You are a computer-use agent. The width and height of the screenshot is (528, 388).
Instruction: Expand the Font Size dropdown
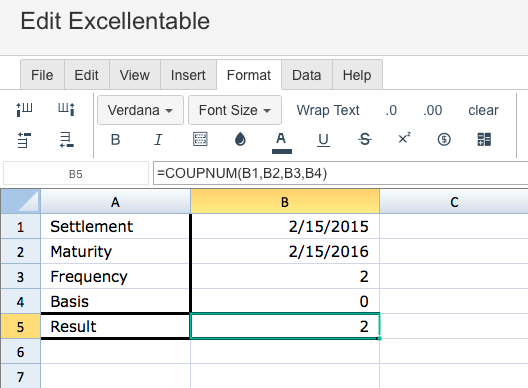point(235,110)
